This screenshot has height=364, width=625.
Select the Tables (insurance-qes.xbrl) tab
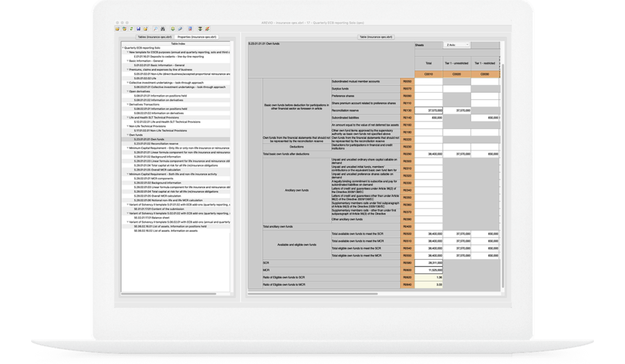(x=154, y=37)
